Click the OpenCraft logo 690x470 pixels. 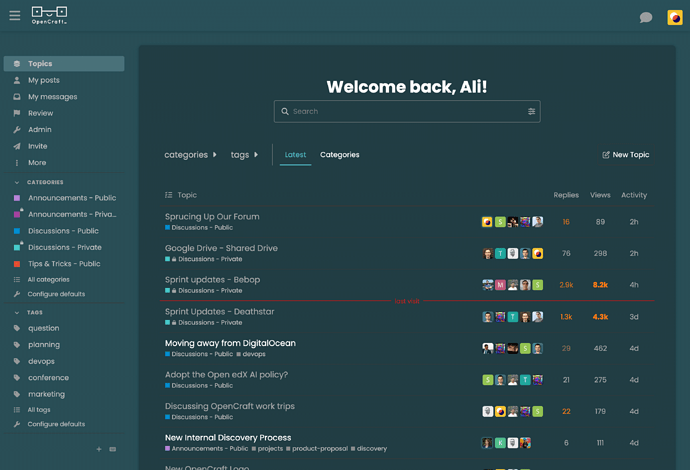coord(49,15)
